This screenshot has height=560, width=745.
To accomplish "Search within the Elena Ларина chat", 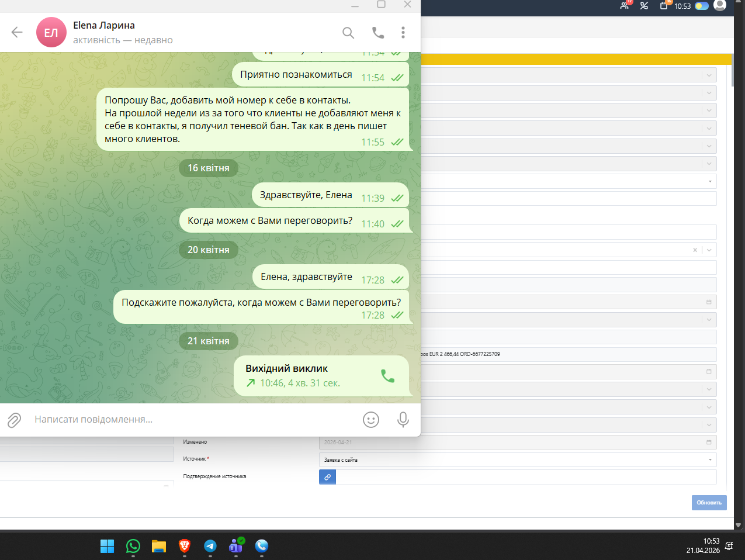I will pos(348,33).
